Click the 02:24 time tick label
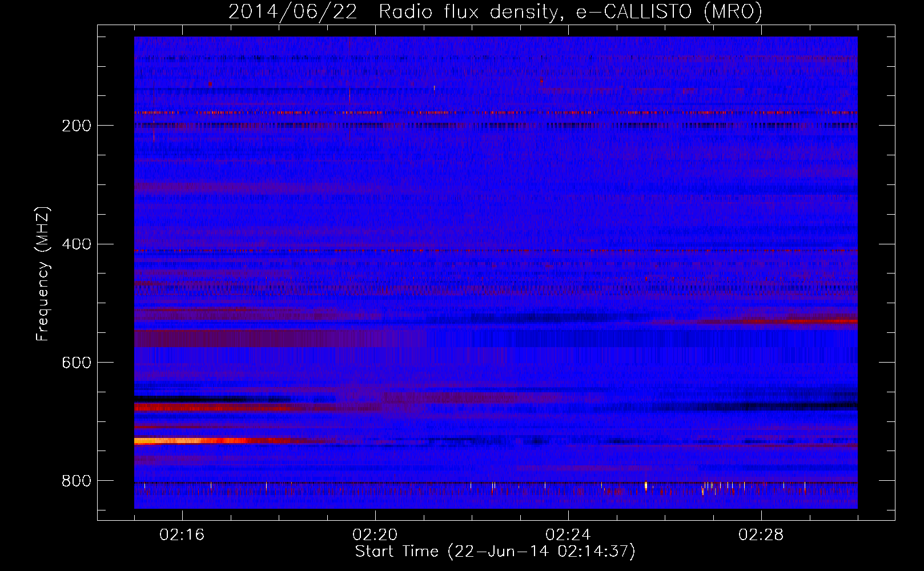Viewport: 924px width, 571px height. pos(568,535)
